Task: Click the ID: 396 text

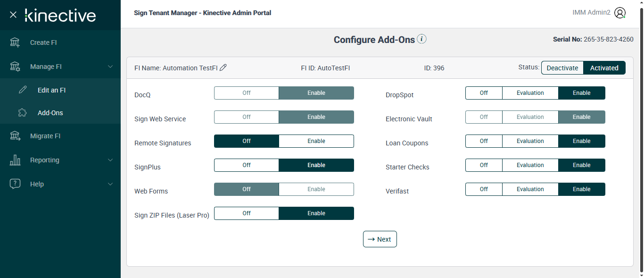Action: 434,68
